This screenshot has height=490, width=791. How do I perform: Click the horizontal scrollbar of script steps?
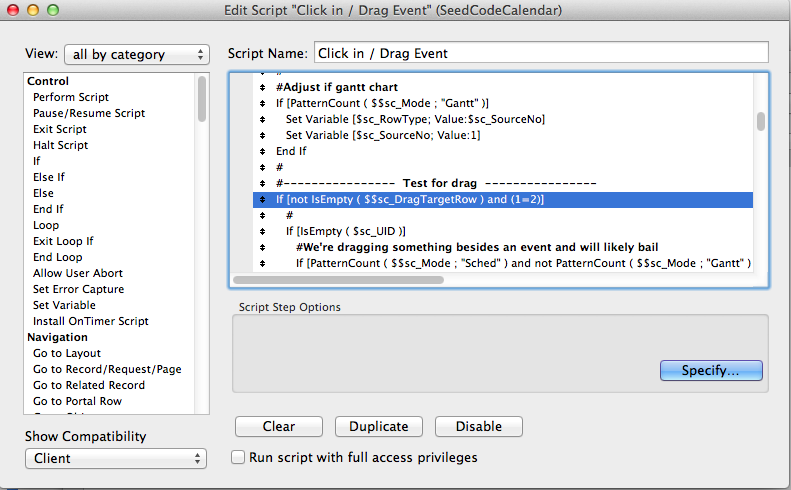338,280
